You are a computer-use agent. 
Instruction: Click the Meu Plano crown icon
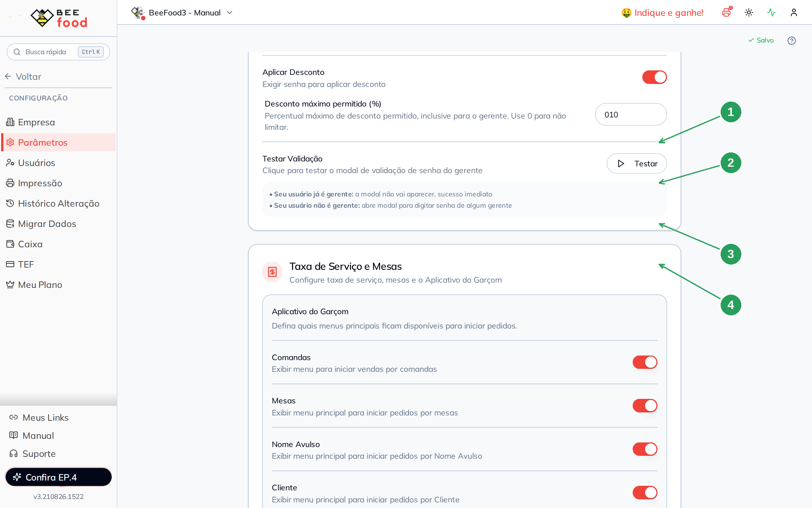[10, 284]
